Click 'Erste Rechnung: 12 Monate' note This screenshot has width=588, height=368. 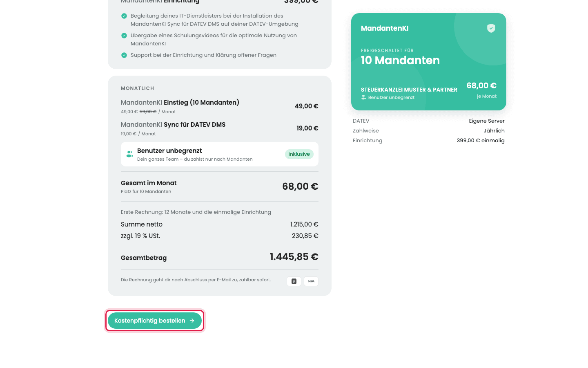pos(196,212)
